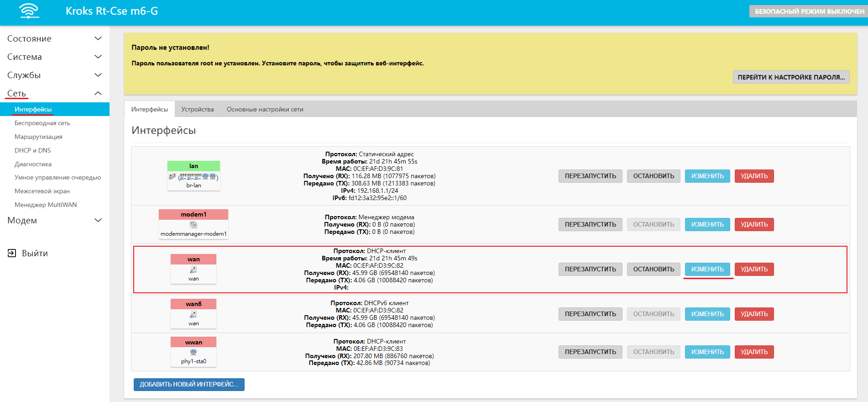Click the logout icon beside Выйти
This screenshot has height=402, width=868.
point(12,253)
